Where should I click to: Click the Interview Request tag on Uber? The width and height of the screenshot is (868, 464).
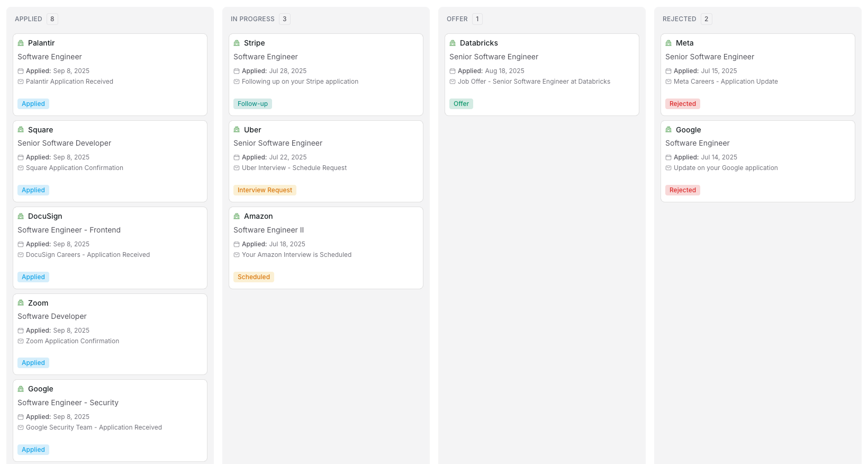pos(265,190)
